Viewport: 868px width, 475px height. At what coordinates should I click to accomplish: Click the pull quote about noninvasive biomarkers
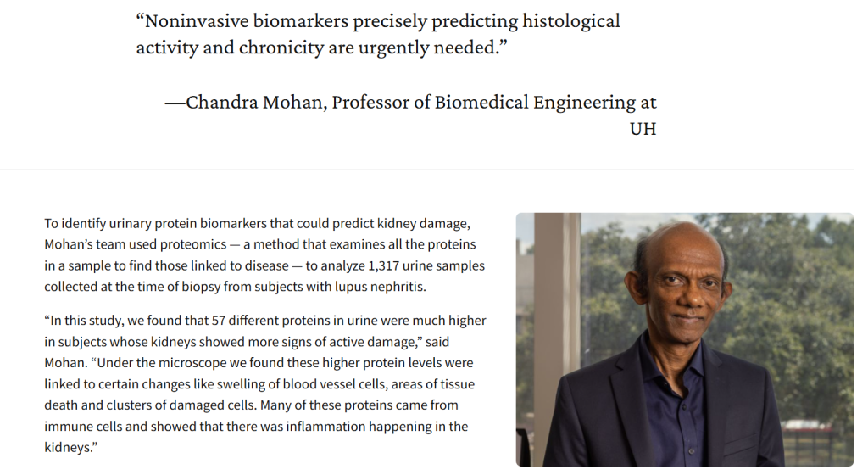pos(377,34)
